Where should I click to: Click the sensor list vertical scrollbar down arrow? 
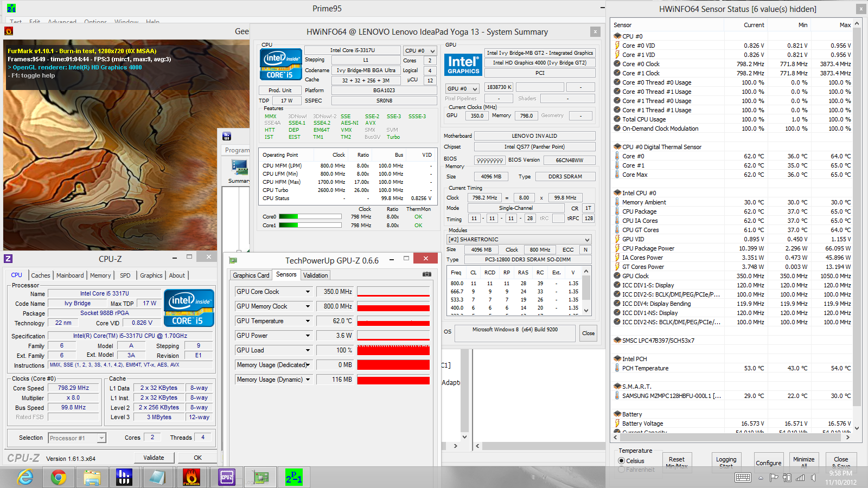[x=857, y=428]
